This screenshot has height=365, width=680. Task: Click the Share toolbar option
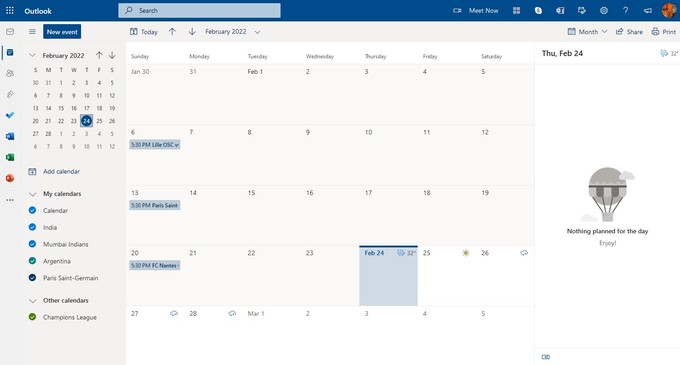629,32
